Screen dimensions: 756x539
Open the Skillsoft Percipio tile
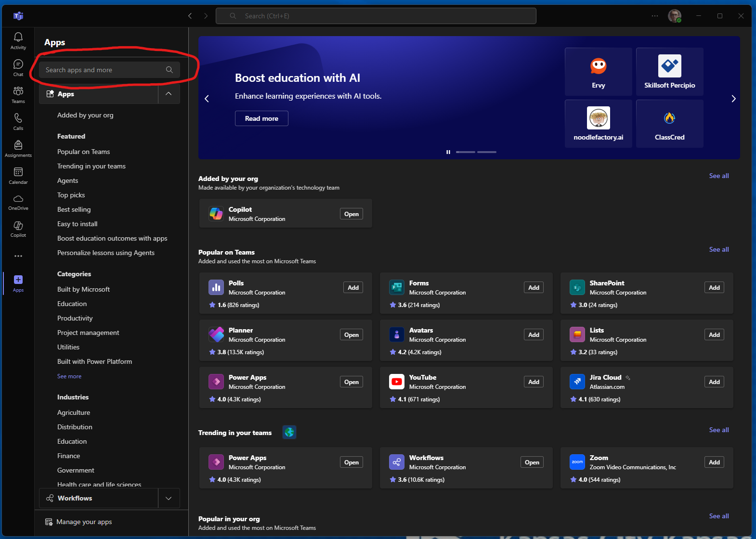pyautogui.click(x=670, y=72)
